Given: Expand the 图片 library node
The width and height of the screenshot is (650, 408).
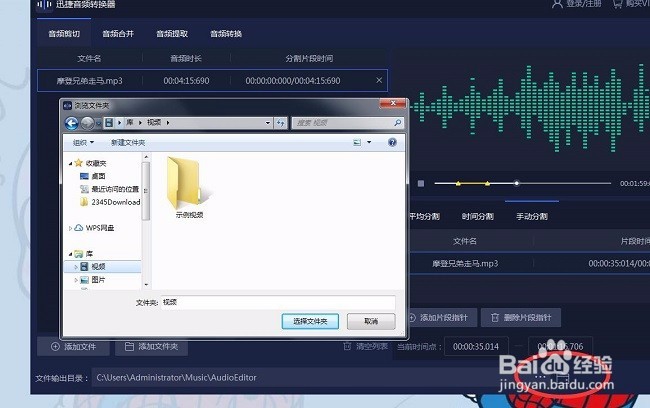Looking at the screenshot, I should tap(76, 280).
